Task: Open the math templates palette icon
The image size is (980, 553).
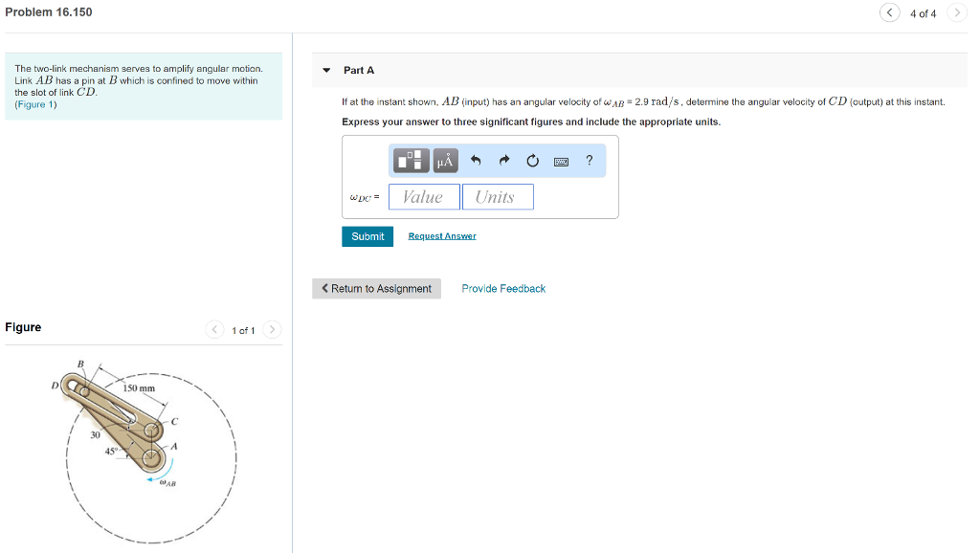Action: point(410,160)
